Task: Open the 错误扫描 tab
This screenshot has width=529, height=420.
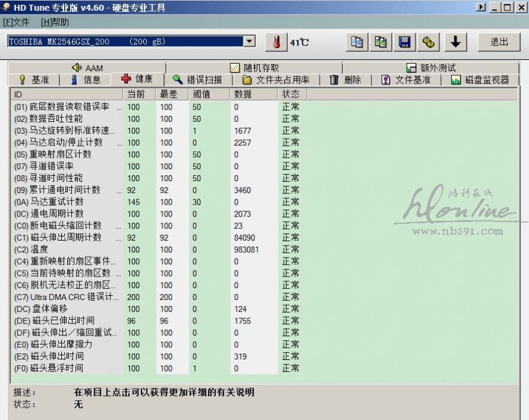Action: click(x=197, y=80)
